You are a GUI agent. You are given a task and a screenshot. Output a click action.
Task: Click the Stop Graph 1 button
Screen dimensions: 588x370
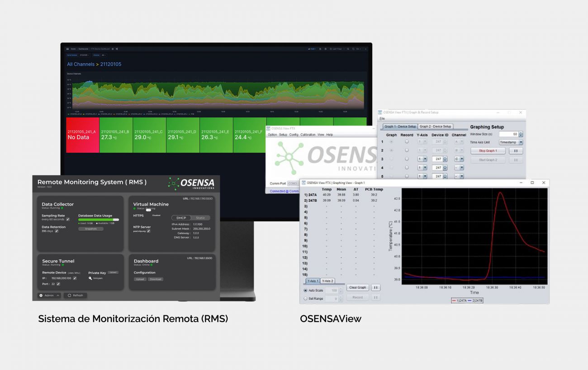click(488, 151)
